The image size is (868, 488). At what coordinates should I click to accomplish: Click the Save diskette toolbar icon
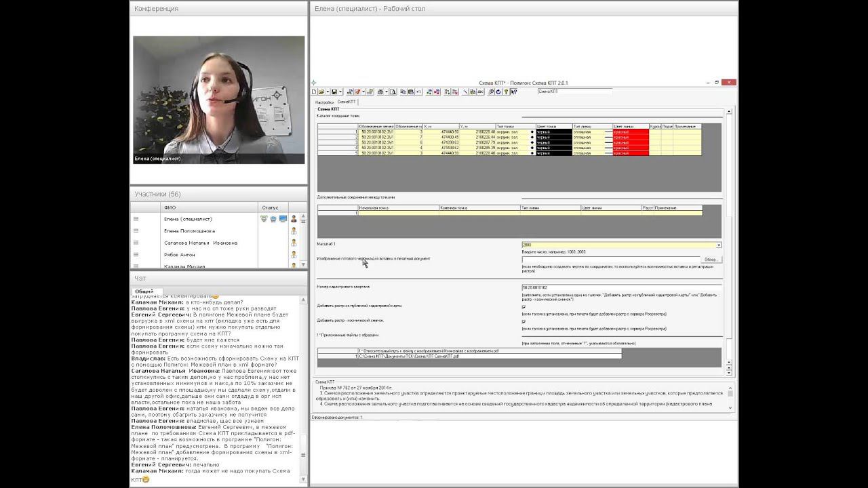(x=334, y=91)
